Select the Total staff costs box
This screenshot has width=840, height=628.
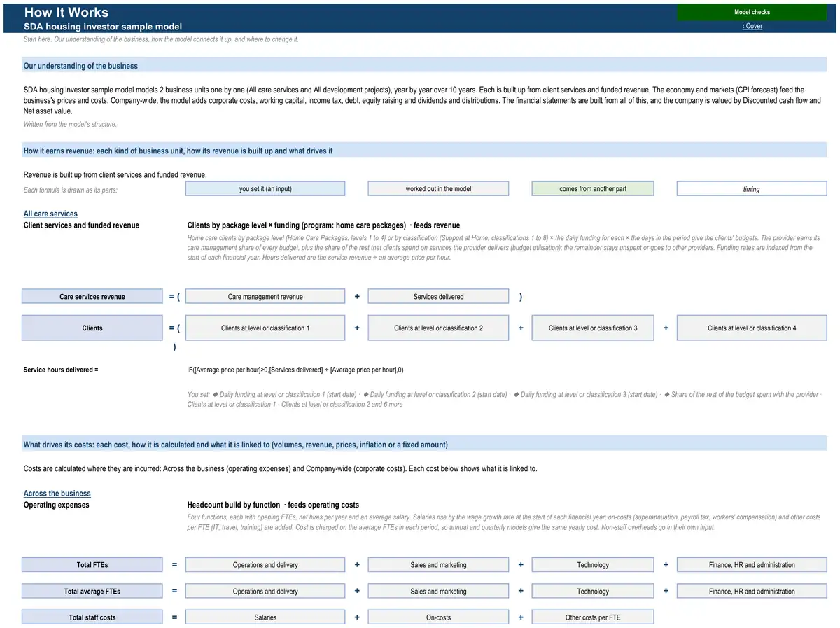(92, 617)
